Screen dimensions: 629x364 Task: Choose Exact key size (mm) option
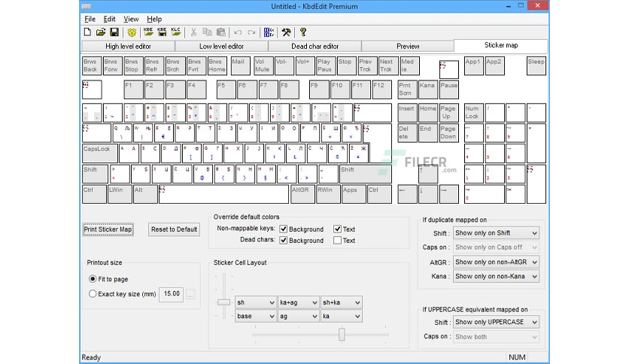point(93,294)
